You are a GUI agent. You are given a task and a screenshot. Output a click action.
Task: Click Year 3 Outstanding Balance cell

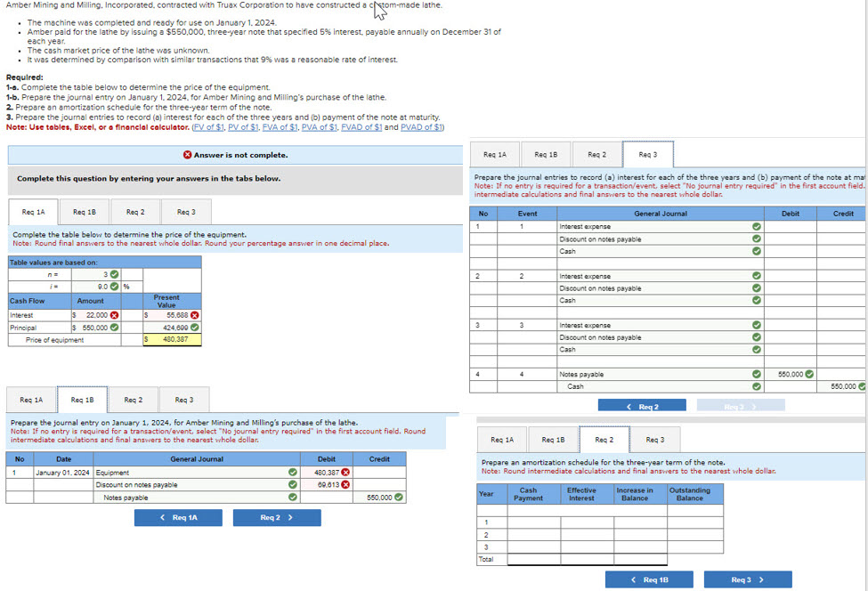coord(695,546)
